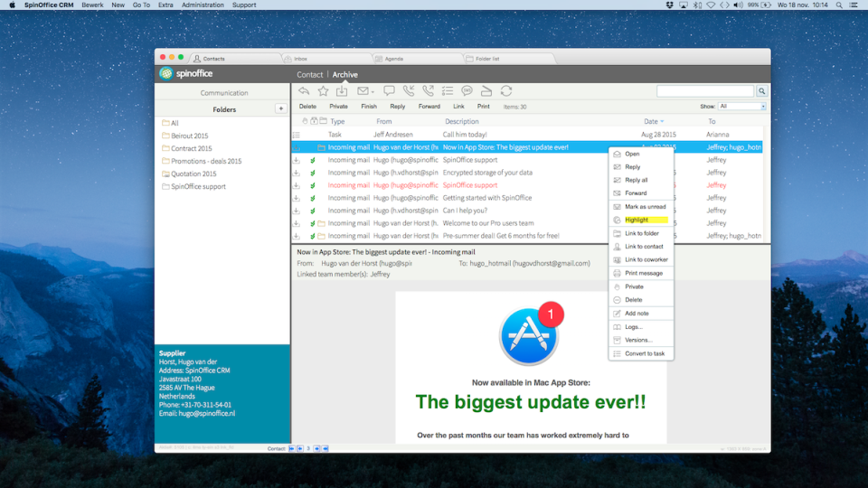Click the refresh circular arrows icon

(506, 90)
